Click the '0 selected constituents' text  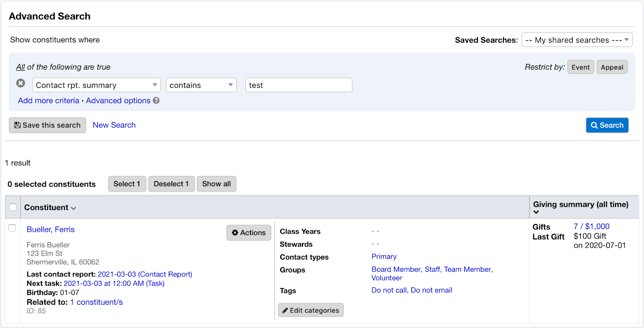pos(52,184)
